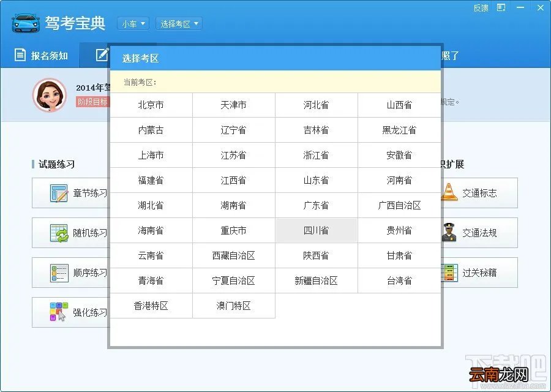551x392 pixels.
Task: Pick 新疆自治区 as exam region
Action: [317, 281]
